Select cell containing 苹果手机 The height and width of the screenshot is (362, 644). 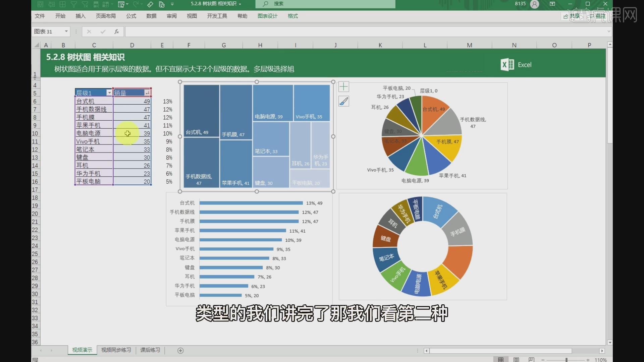click(94, 125)
